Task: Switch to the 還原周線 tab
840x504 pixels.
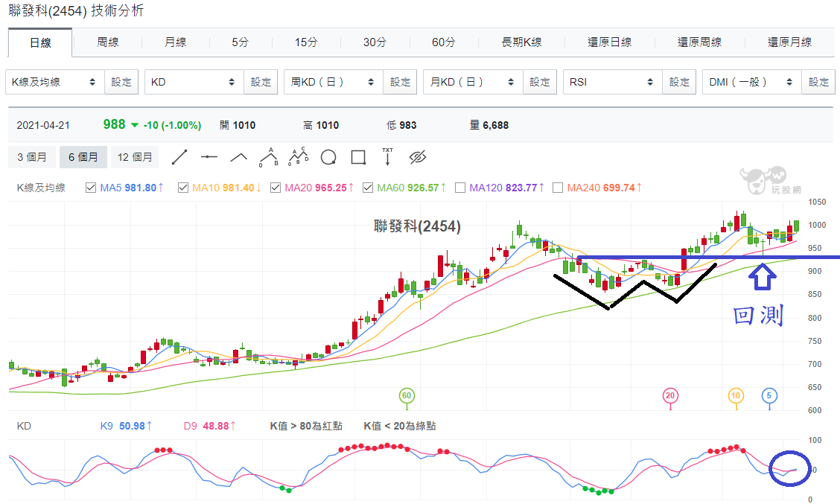Action: coord(700,42)
